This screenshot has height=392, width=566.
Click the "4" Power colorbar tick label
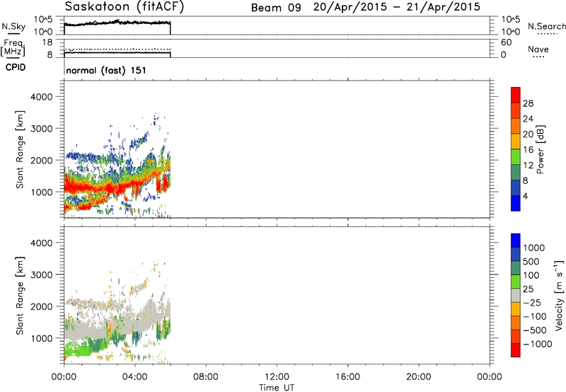point(525,196)
